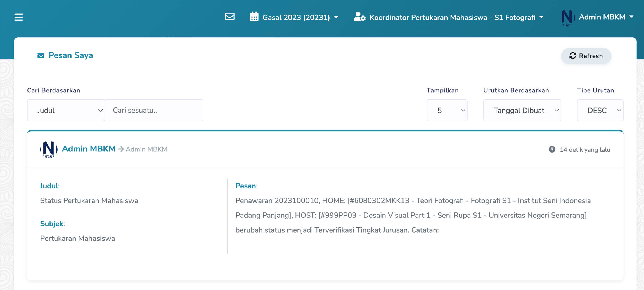Screen dimensions: 644x290
Task: Click the user-gear role icon in header
Action: click(x=359, y=17)
